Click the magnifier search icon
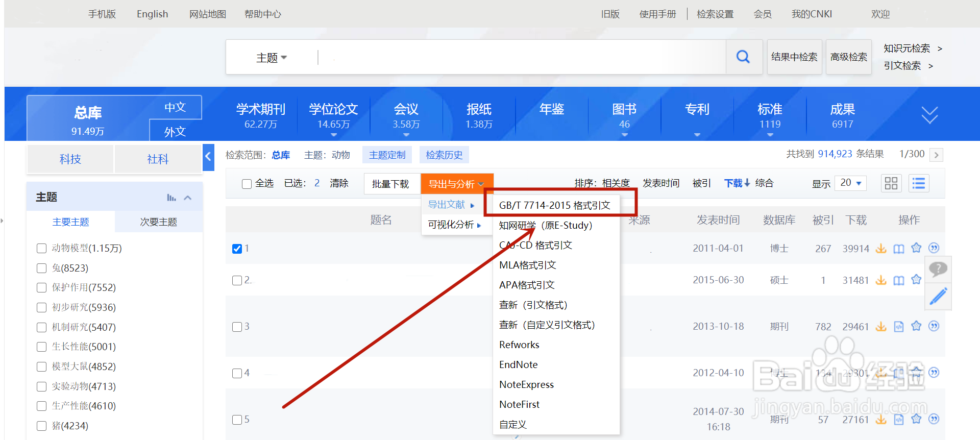The width and height of the screenshot is (980, 440). tap(743, 57)
